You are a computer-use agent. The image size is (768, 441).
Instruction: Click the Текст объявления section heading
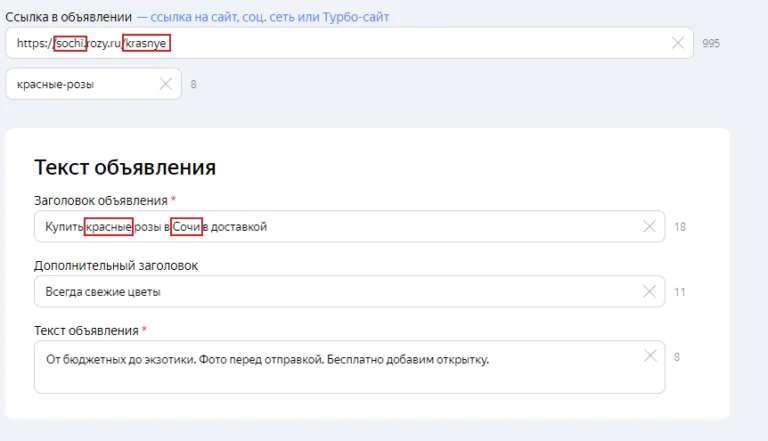pos(125,168)
